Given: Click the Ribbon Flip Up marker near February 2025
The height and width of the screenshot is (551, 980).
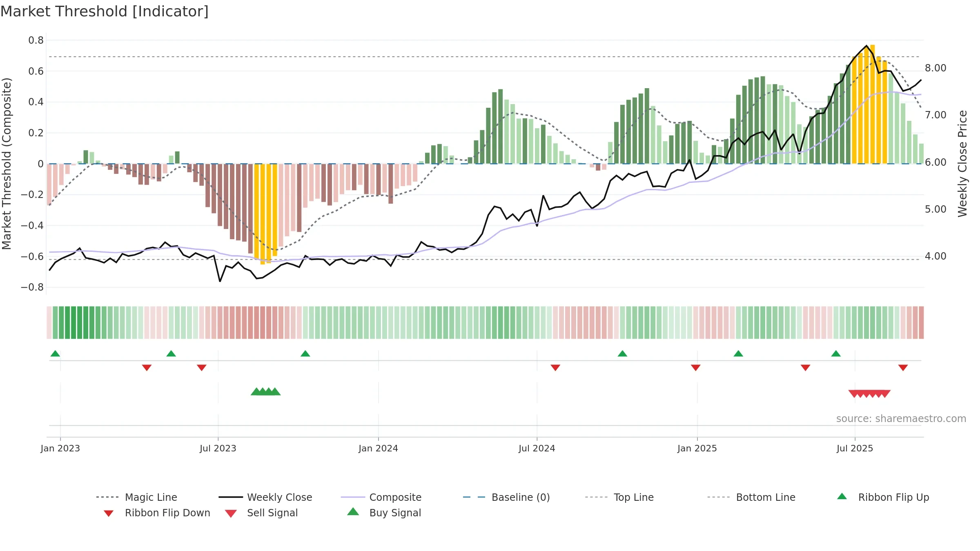Looking at the screenshot, I should tap(738, 353).
